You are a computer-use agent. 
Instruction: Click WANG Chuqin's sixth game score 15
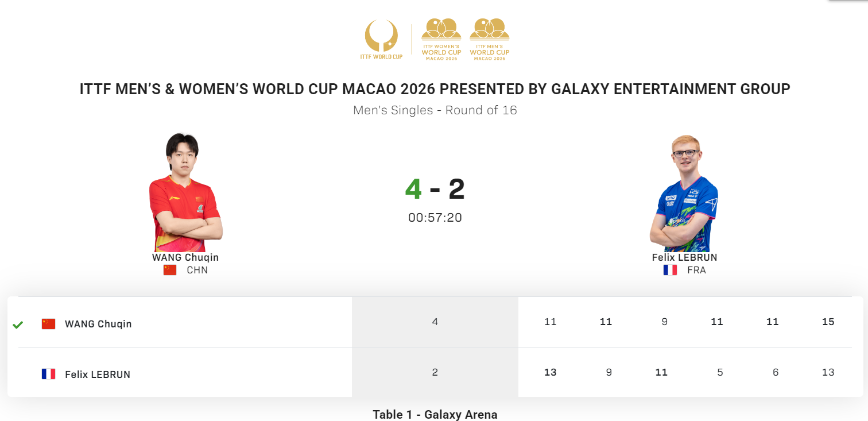click(828, 322)
